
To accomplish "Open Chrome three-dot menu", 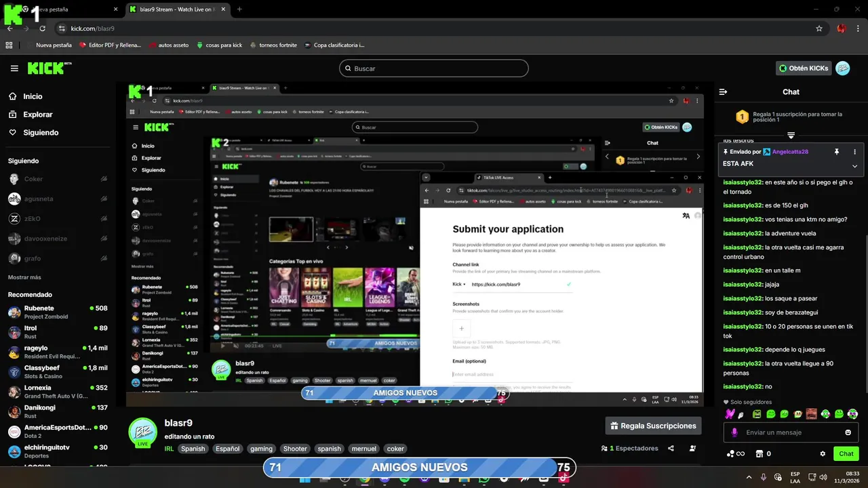I will coord(859,28).
